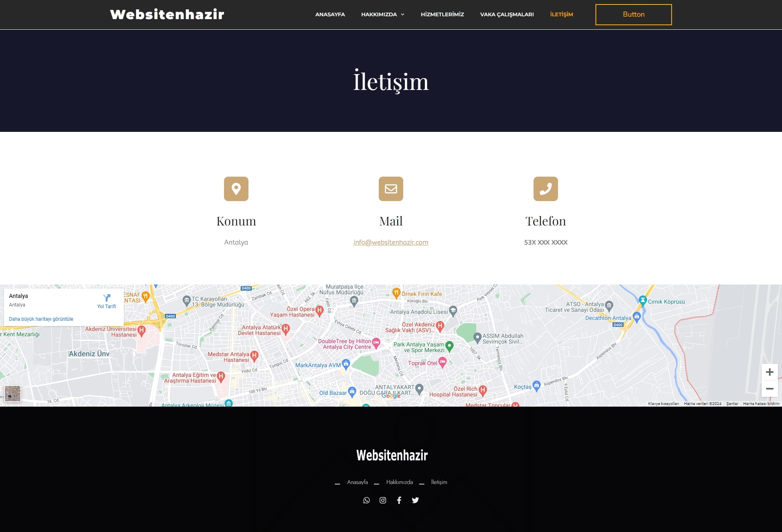Click the Telefon phone handset icon

(546, 189)
